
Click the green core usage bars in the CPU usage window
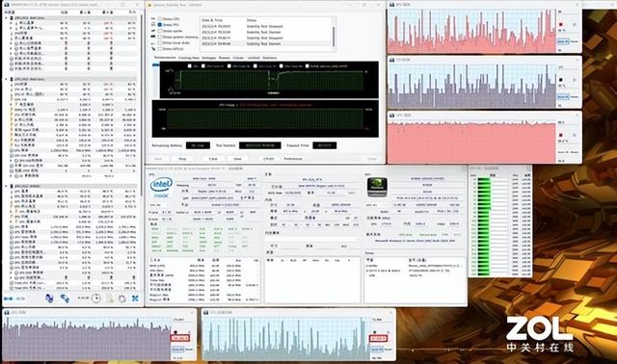[484, 227]
